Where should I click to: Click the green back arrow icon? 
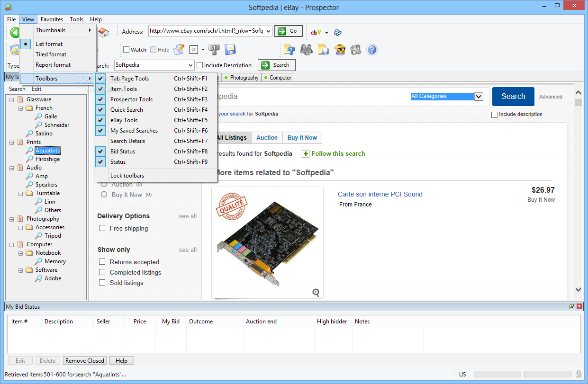(x=14, y=32)
